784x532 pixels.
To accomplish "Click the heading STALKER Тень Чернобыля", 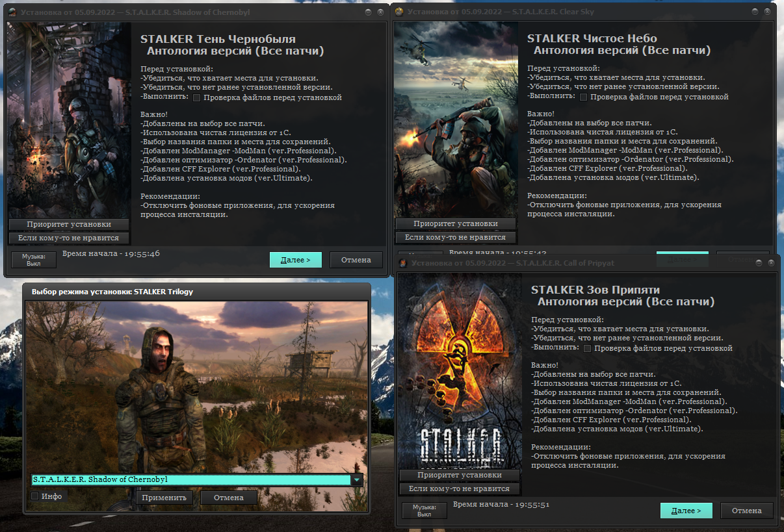I will pyautogui.click(x=218, y=39).
